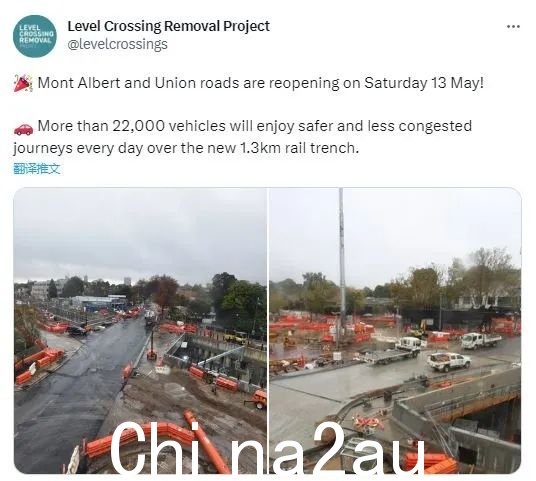This screenshot has height=481, width=536.
Task: Click the party popper emoji
Action: (x=23, y=83)
